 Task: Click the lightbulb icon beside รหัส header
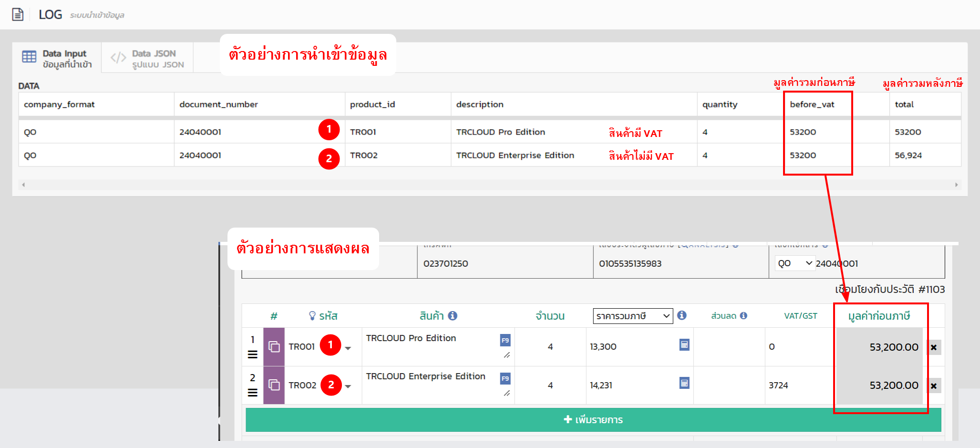pyautogui.click(x=312, y=316)
